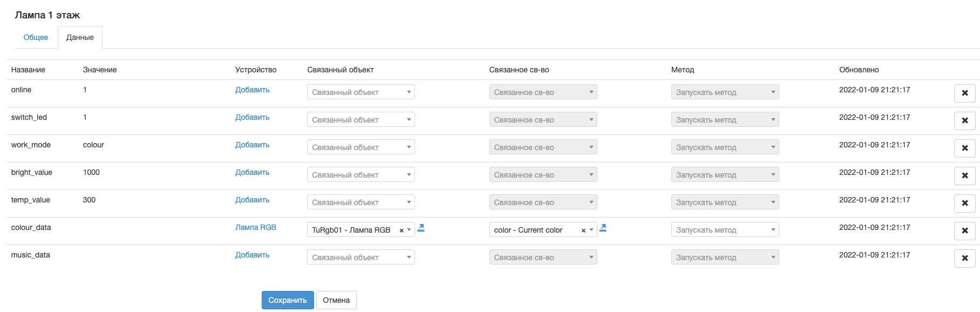Image resolution: width=980 pixels, height=312 pixels.
Task: Remove the music_data row with X
Action: pos(964,258)
